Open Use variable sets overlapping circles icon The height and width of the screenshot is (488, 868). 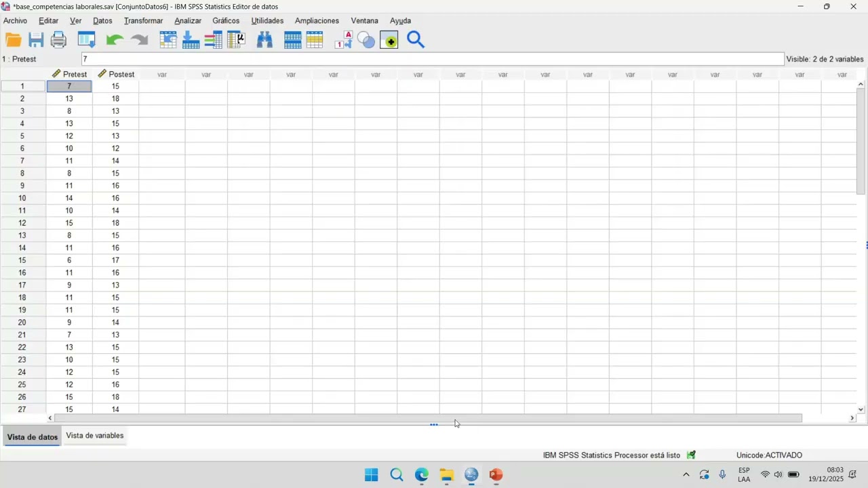366,40
